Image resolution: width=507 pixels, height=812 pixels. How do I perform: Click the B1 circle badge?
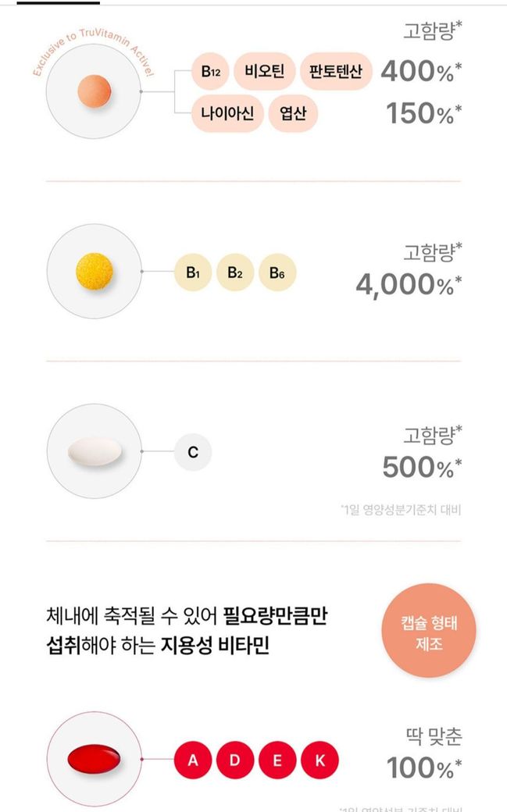[x=193, y=272]
